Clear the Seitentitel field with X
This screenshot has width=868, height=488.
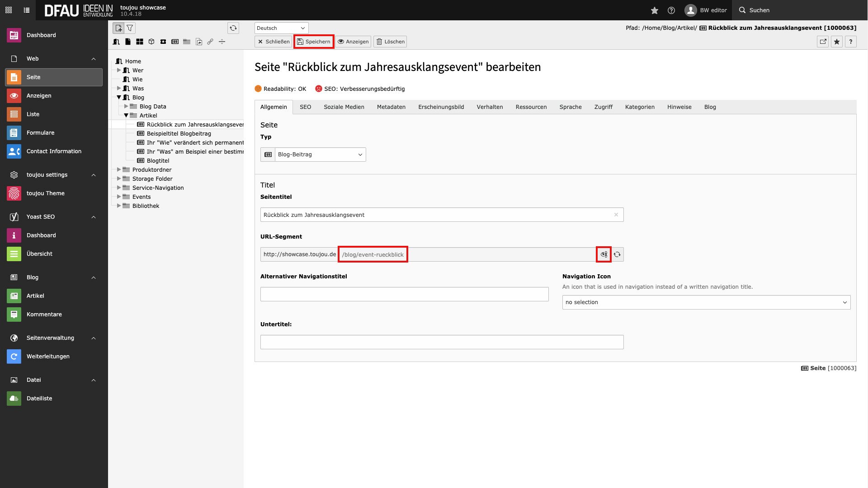point(616,215)
